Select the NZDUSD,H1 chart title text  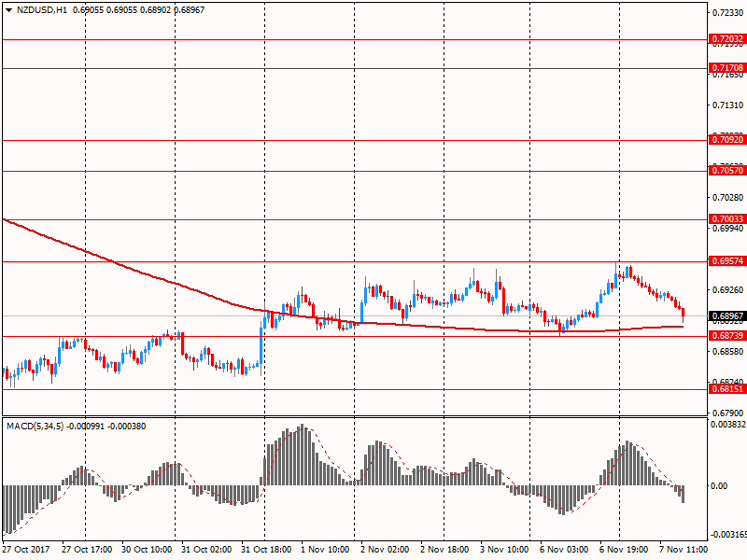click(x=42, y=9)
